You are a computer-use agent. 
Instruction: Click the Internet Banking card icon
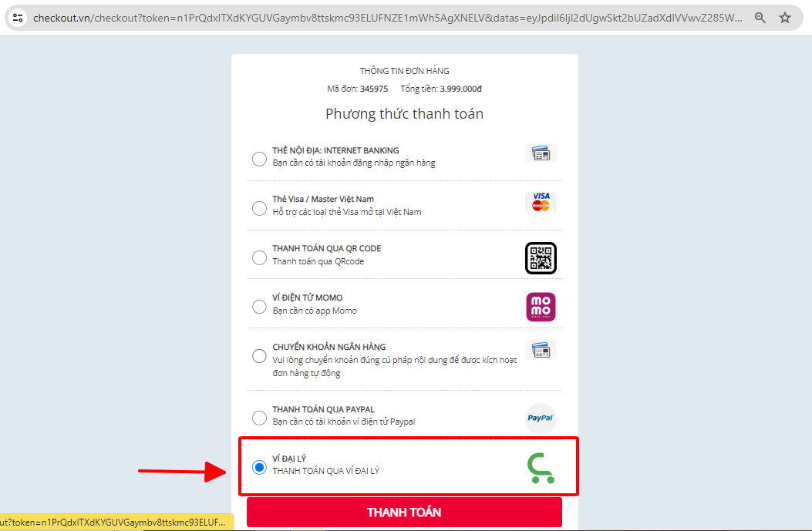pyautogui.click(x=541, y=153)
